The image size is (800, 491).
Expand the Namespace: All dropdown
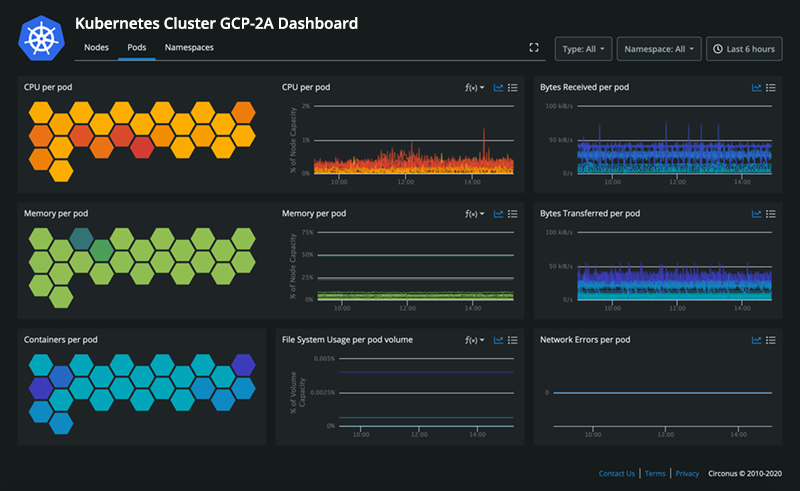tap(658, 49)
